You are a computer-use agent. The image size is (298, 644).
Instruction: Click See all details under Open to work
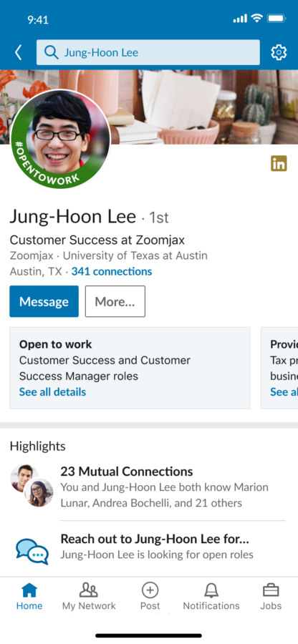coord(52,392)
